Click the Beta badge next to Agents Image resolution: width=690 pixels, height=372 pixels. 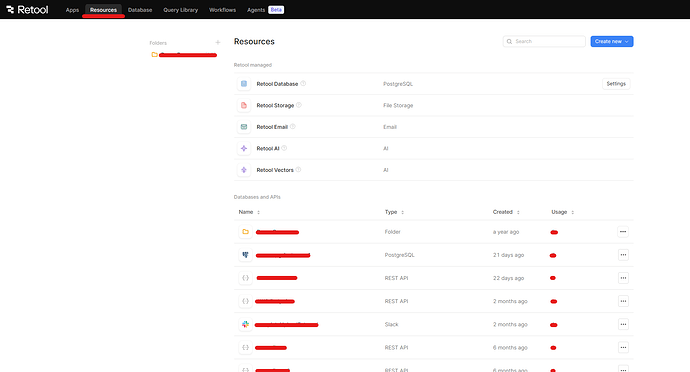coord(276,10)
